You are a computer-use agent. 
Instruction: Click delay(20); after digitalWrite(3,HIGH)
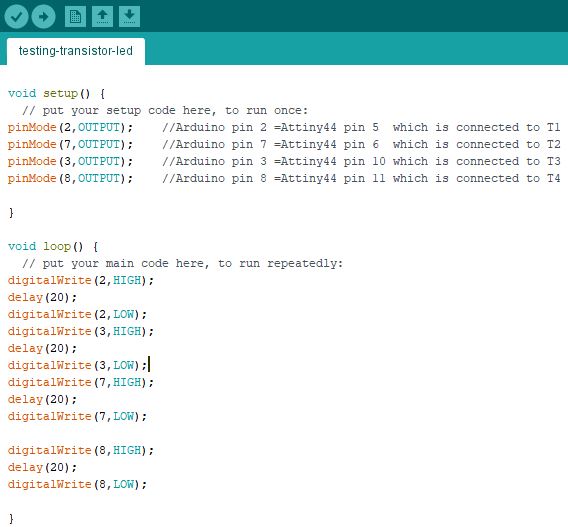[42, 348]
